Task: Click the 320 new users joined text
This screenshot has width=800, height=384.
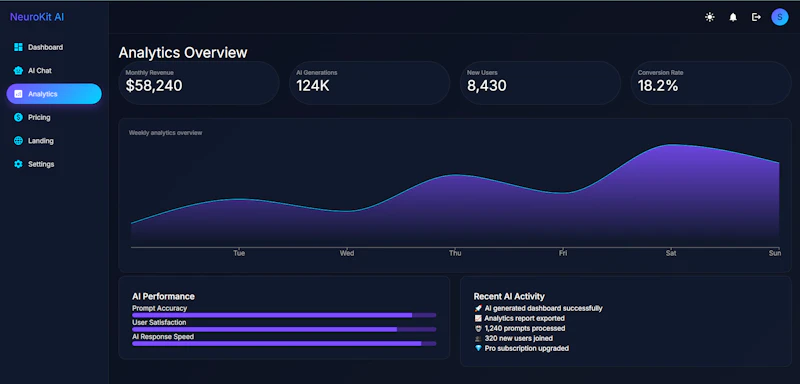Action: [x=519, y=339]
